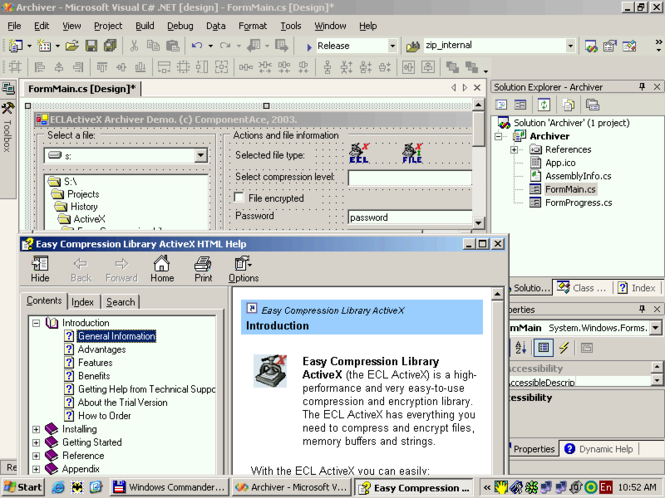Select FormProgress.cs in Solution Explorer
Image resolution: width=665 pixels, height=498 pixels.
[x=578, y=203]
